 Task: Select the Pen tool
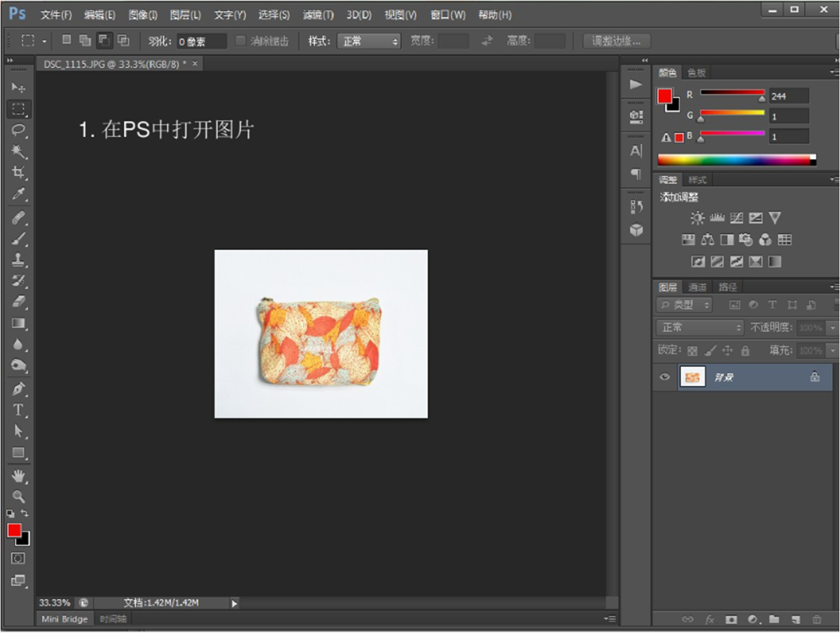click(18, 388)
